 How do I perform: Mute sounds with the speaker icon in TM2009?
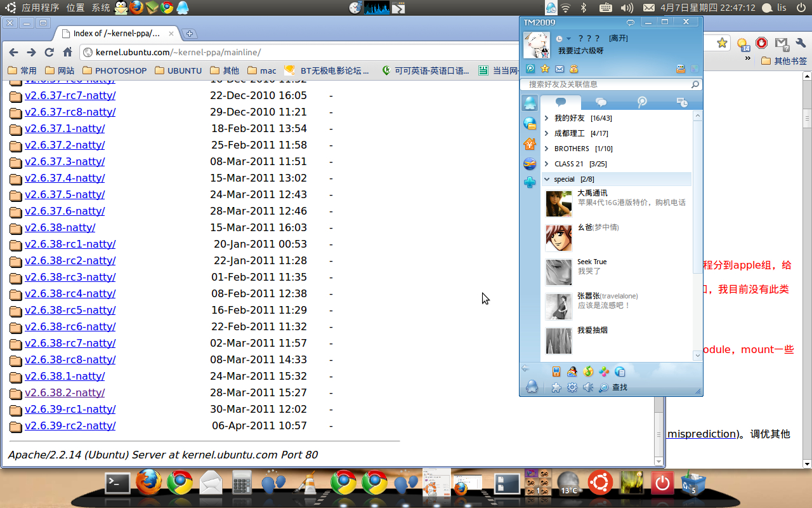point(588,387)
